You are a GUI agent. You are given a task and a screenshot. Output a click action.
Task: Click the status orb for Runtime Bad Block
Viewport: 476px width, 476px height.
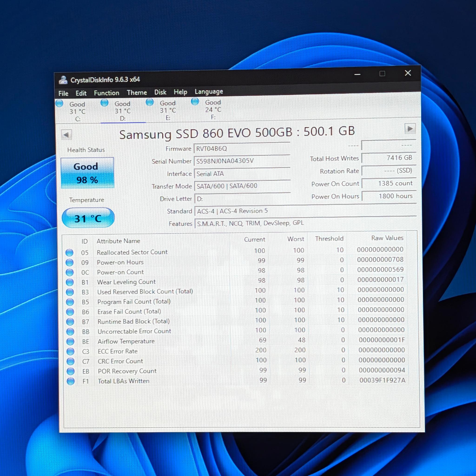pyautogui.click(x=70, y=322)
